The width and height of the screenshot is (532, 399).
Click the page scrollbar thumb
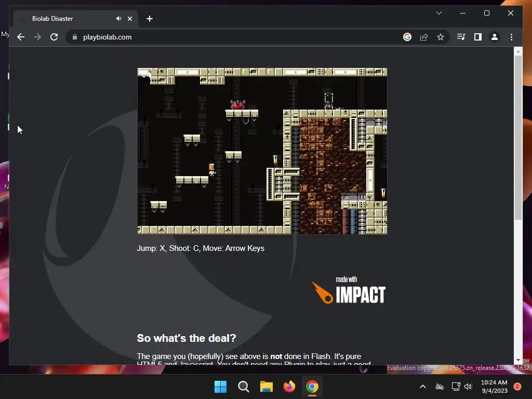pyautogui.click(x=518, y=137)
